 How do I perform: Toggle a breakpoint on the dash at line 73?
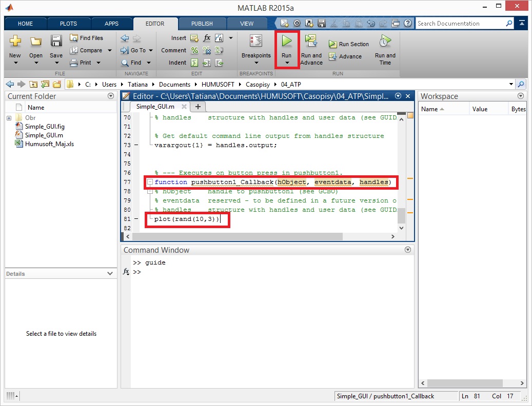click(x=136, y=145)
